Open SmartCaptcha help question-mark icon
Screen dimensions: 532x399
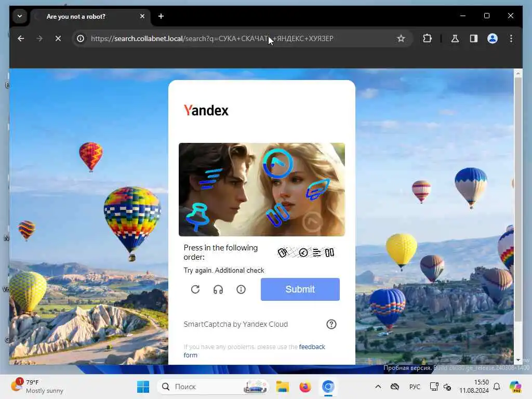[x=331, y=324]
